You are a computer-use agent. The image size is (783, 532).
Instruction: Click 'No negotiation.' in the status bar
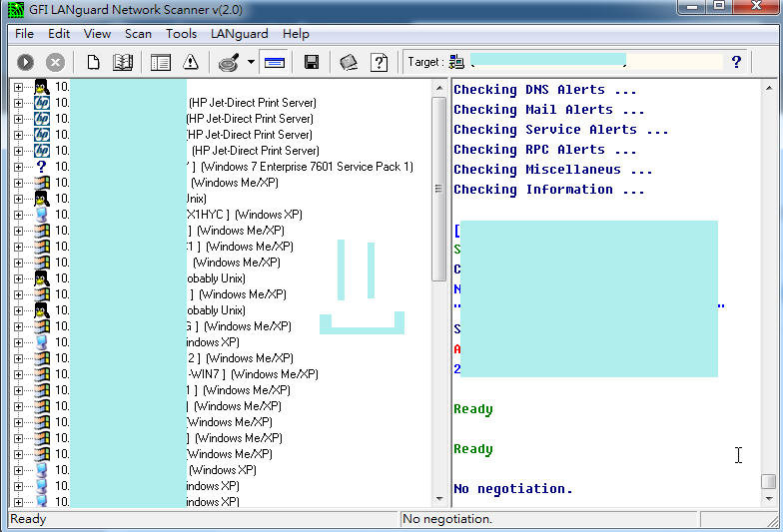(447, 519)
